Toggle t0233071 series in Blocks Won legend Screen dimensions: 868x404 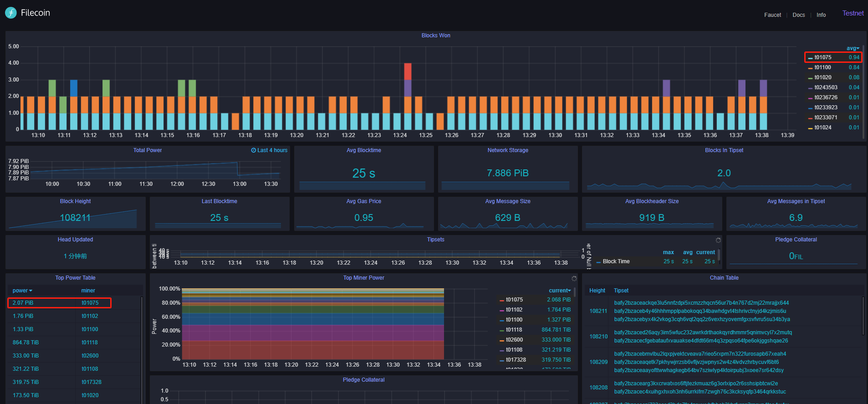(826, 118)
